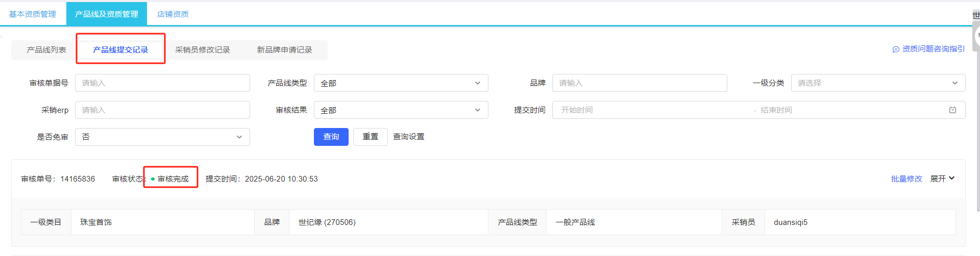Switch to 店铺资质 tab
980x256 pixels.
[173, 14]
